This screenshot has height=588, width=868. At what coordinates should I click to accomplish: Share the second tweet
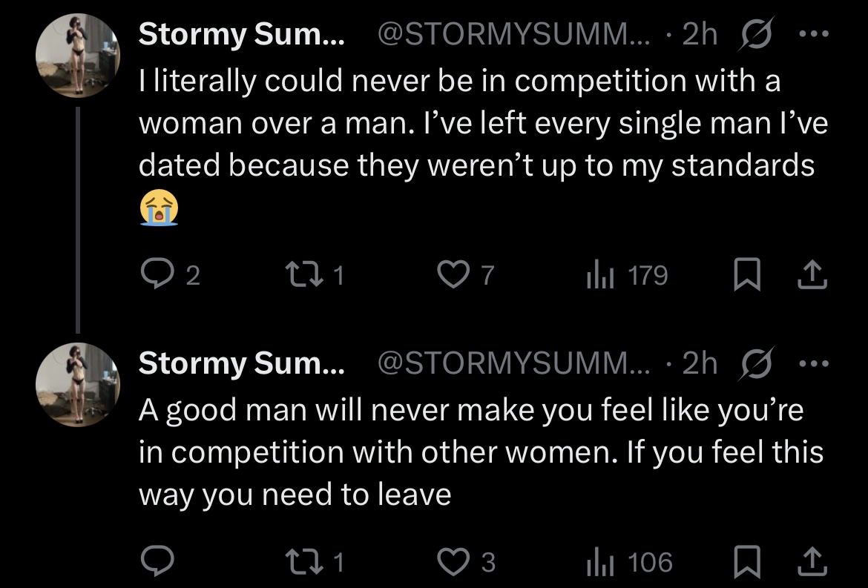pyautogui.click(x=812, y=561)
